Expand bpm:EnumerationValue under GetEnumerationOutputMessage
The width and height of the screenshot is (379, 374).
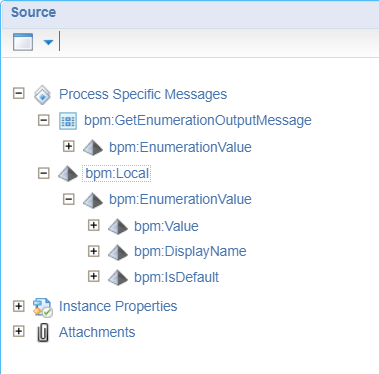(69, 146)
